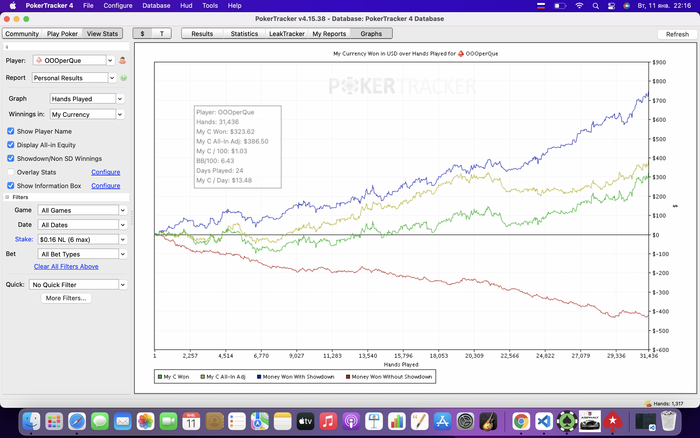Open Music from the dock
Viewport: 700px width, 438px height.
coord(328,421)
